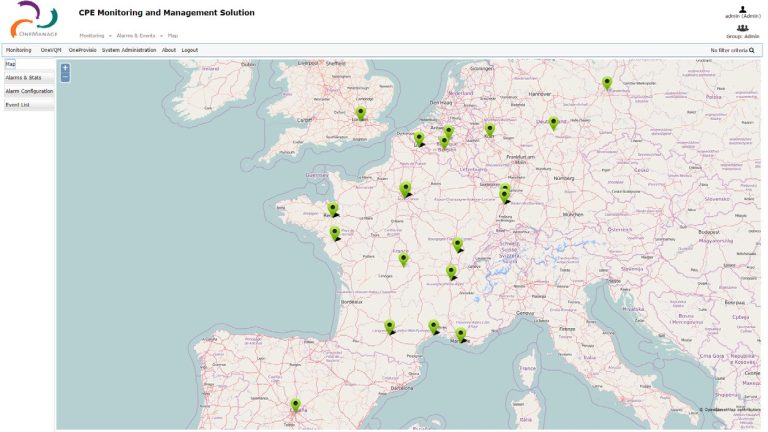Select the marker at Toulouse

(389, 327)
